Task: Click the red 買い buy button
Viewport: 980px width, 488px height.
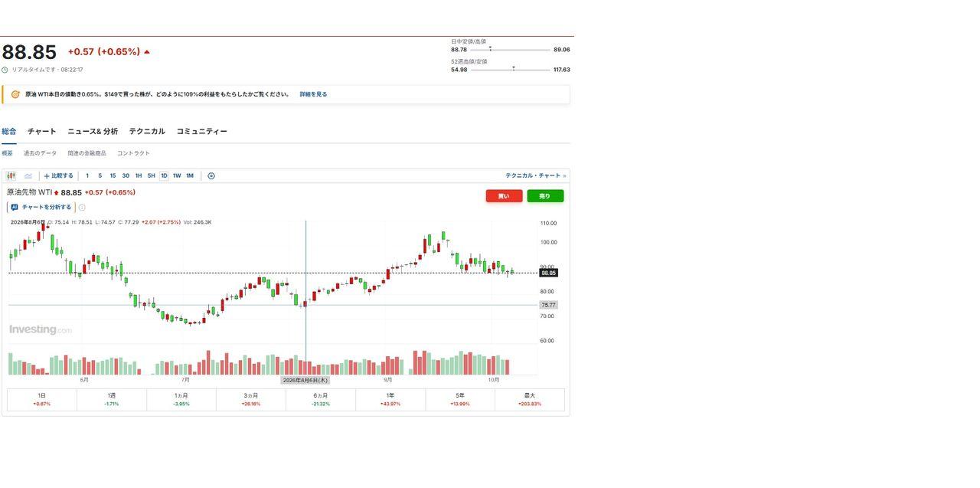Action: 504,196
